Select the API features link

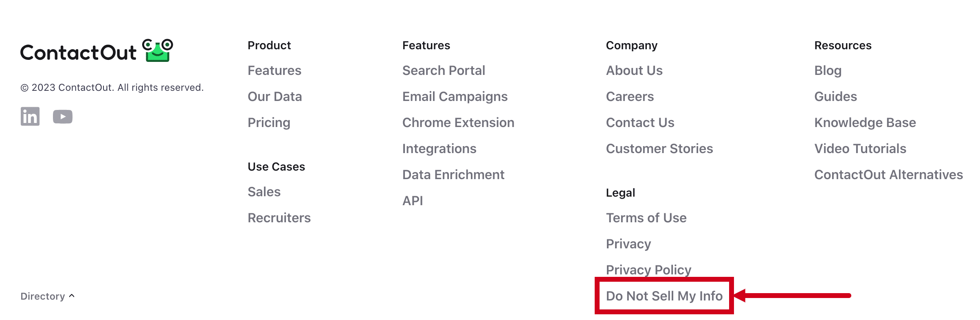[x=413, y=201]
